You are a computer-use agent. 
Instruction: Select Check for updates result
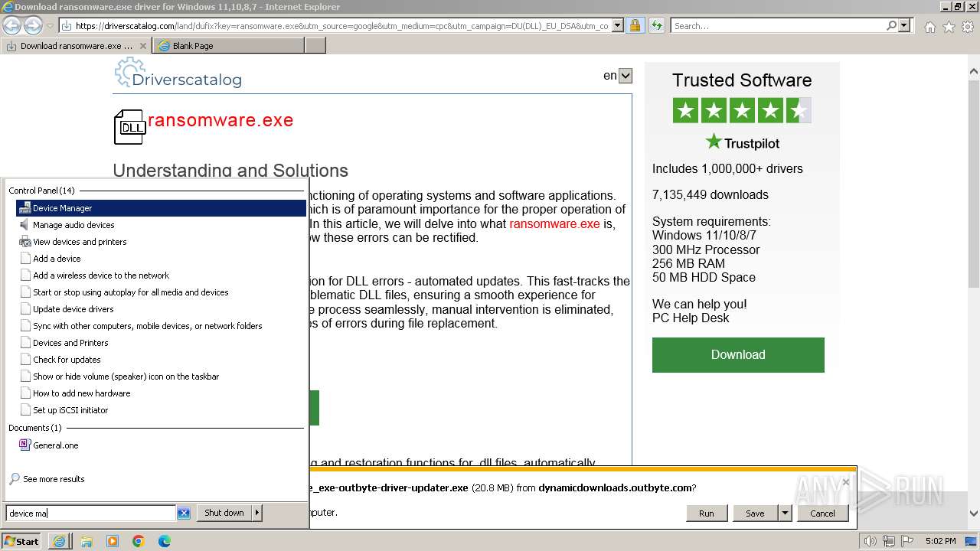(x=161, y=360)
